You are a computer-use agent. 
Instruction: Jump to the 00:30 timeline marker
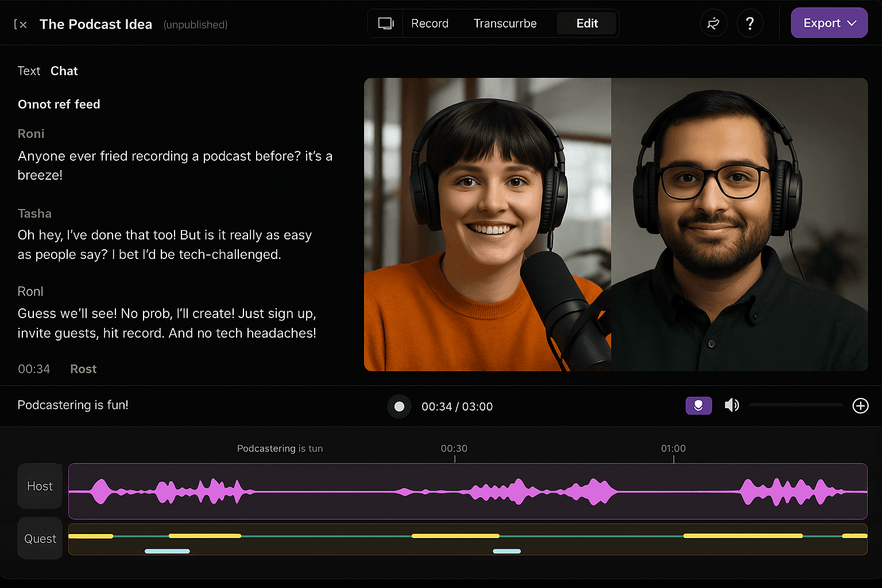[x=454, y=449]
